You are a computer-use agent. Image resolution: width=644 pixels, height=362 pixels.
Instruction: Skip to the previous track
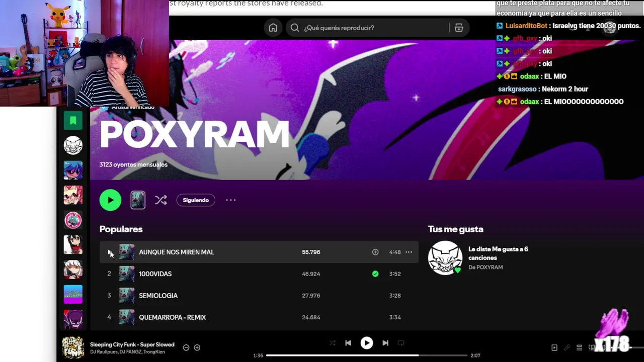(348, 343)
